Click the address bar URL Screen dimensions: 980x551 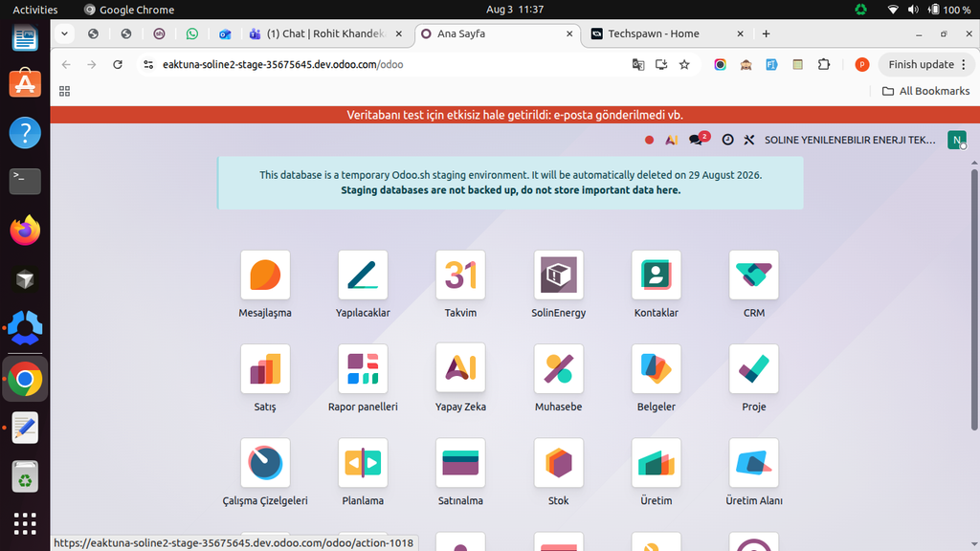click(x=282, y=64)
